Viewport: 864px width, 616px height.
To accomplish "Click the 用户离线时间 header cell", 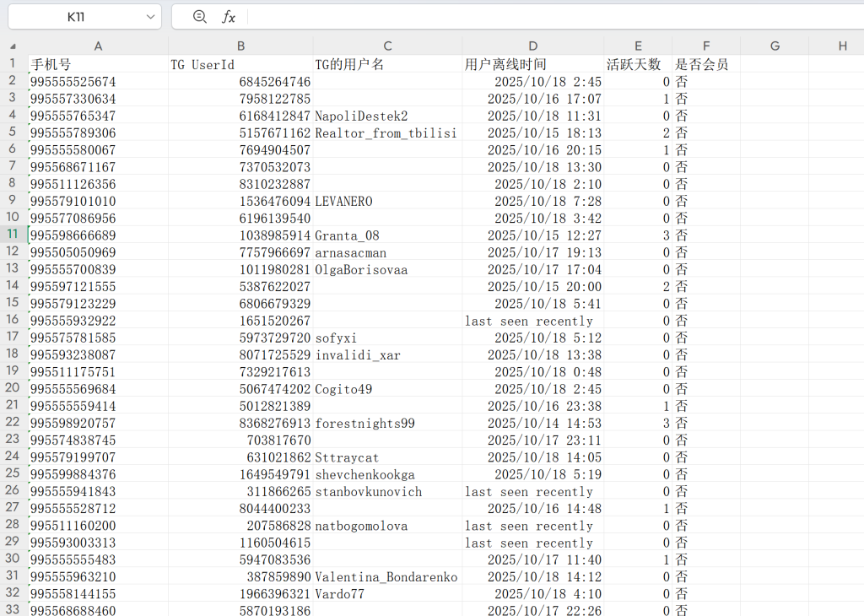I will [533, 64].
